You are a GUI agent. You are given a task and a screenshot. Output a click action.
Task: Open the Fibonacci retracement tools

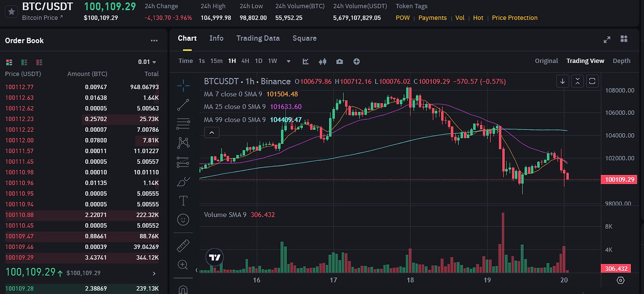pos(183,123)
